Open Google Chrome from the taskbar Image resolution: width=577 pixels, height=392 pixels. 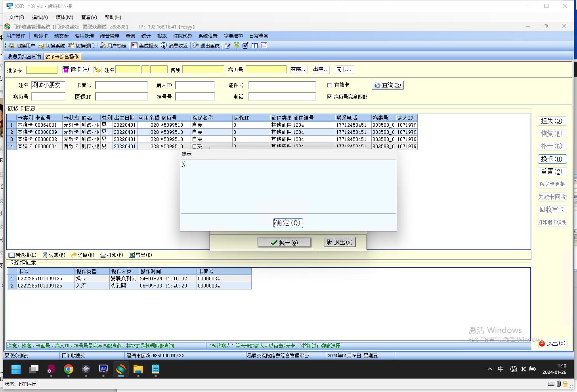tap(69, 369)
